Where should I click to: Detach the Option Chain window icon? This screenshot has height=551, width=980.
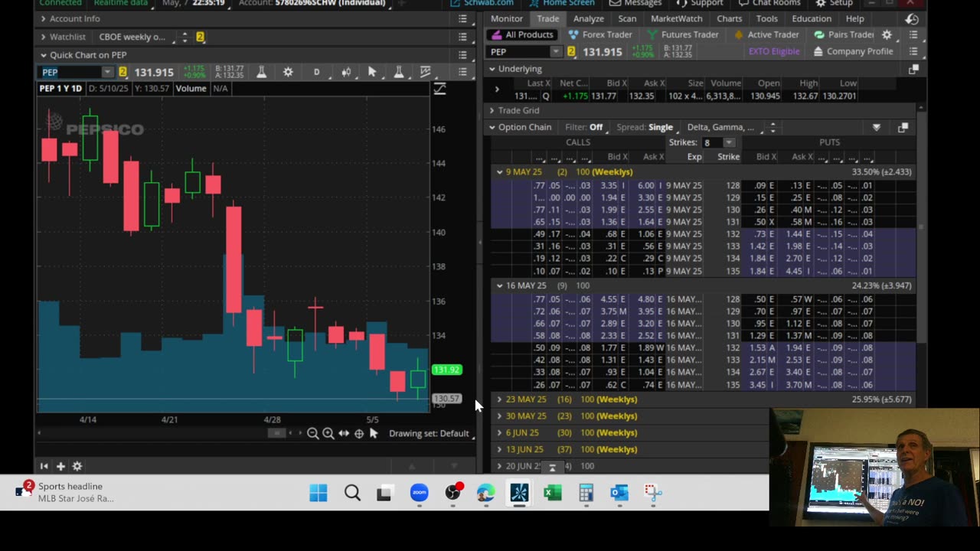pyautogui.click(x=903, y=127)
